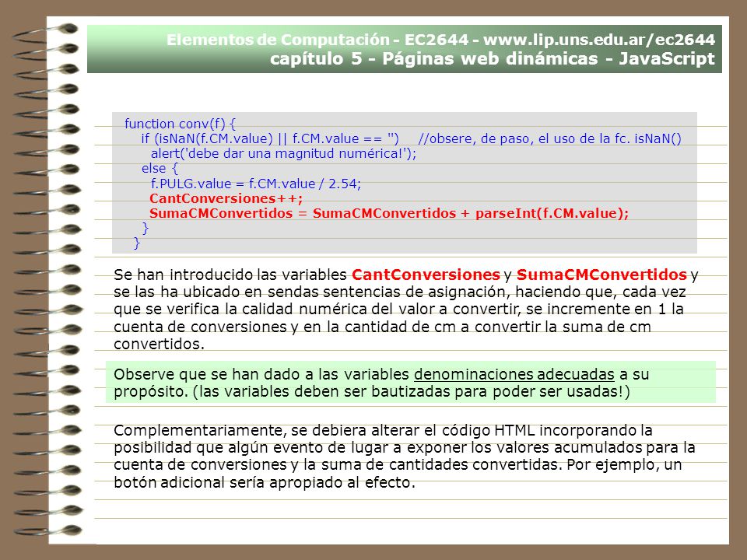747x560 pixels.
Task: Click the 'else {' code line
Action: tap(160, 168)
